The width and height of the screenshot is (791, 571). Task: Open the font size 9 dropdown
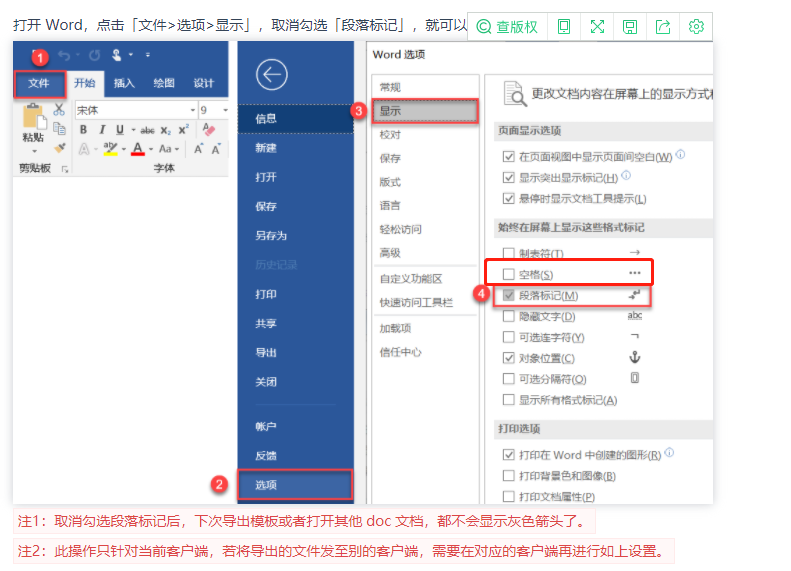[225, 110]
